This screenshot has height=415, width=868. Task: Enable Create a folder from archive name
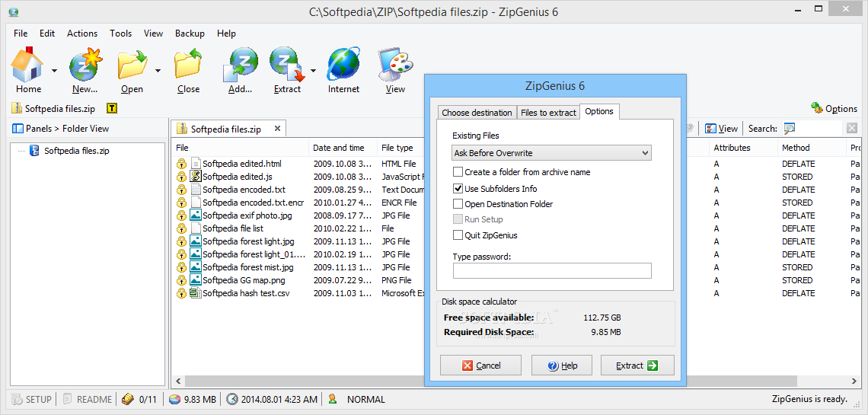click(x=458, y=172)
